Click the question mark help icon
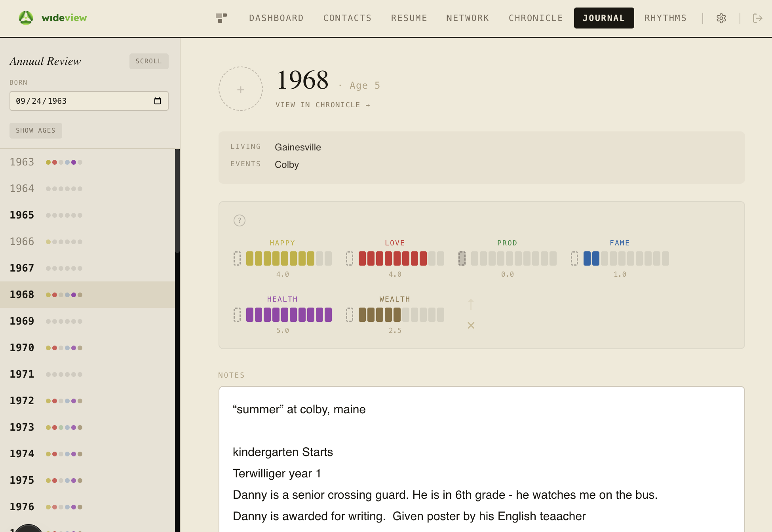 [240, 220]
